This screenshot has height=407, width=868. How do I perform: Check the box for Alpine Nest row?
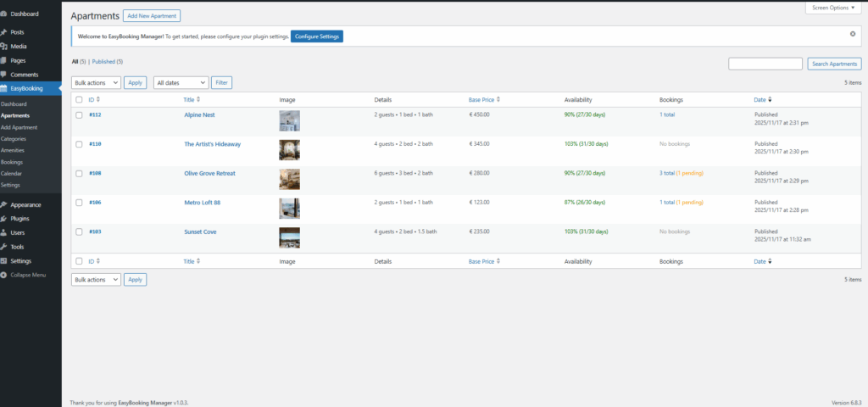[79, 114]
